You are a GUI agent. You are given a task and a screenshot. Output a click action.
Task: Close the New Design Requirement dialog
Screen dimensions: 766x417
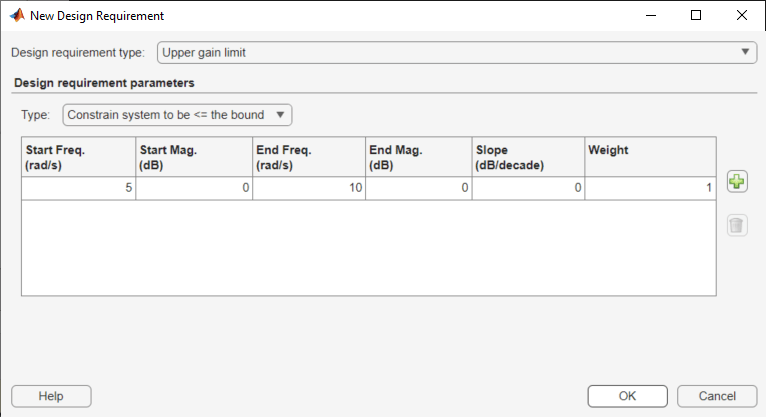[742, 16]
